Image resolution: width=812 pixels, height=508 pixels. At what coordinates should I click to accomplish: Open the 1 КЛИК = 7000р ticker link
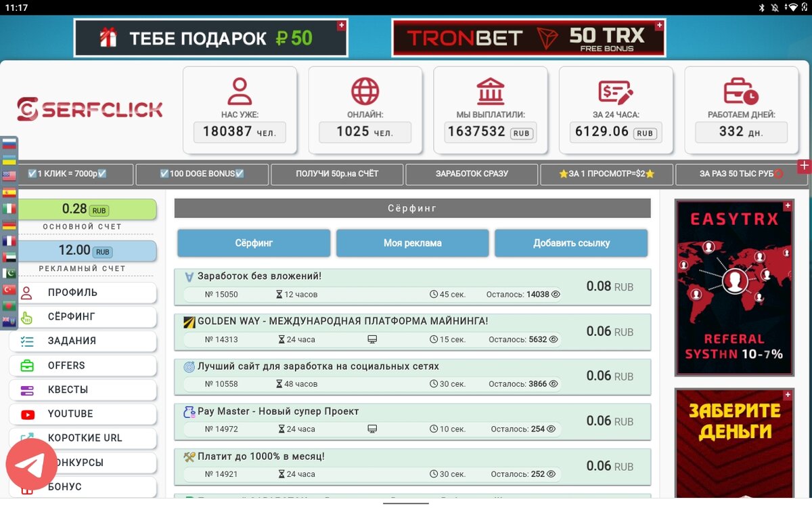67,174
